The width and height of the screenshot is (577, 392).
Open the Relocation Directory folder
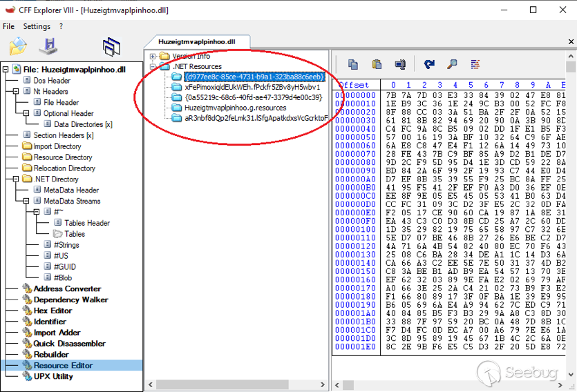click(64, 168)
